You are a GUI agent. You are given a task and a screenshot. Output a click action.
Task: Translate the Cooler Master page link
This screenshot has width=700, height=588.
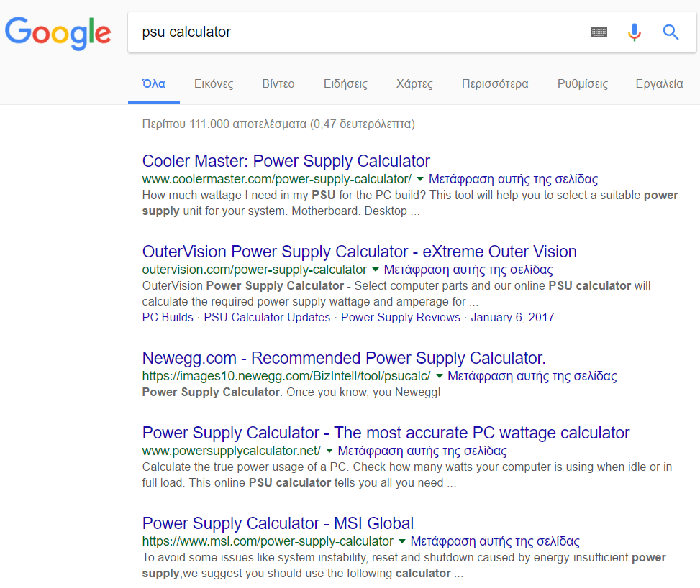[x=514, y=179]
